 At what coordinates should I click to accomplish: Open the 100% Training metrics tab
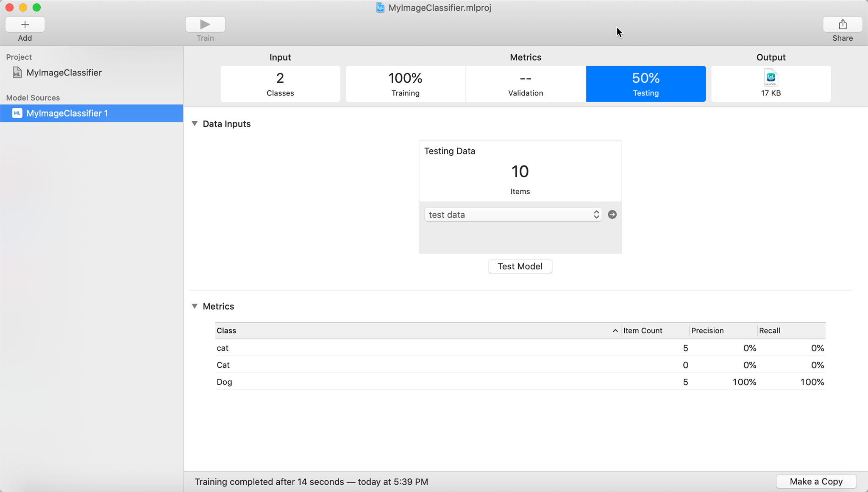pos(406,84)
